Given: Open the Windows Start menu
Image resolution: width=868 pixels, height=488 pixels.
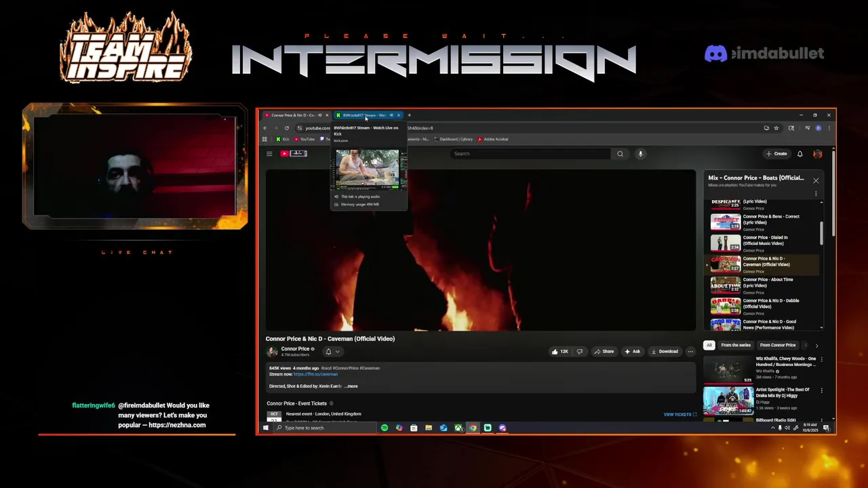Looking at the screenshot, I should point(266,428).
